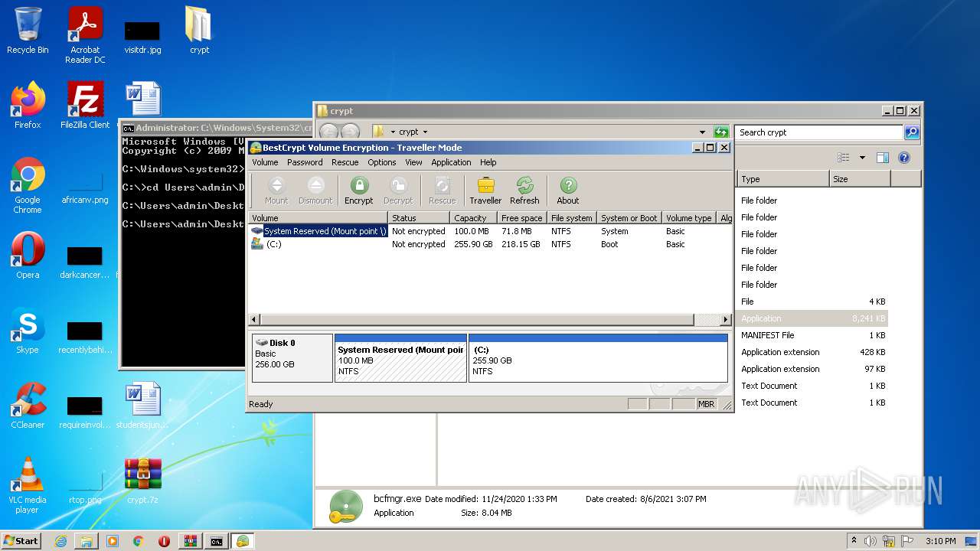
Task: Select the Application extension 428 KB row
Action: [x=813, y=352]
